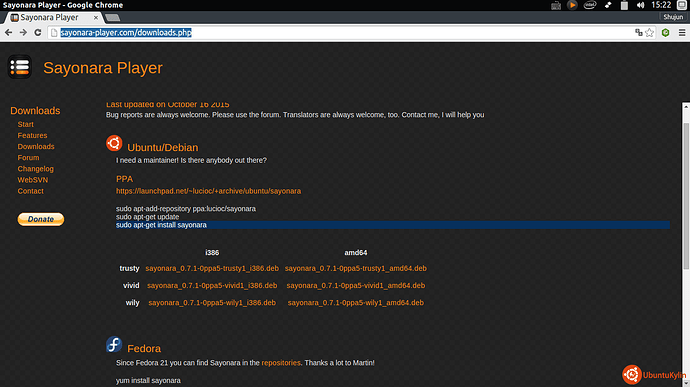Viewport: 690px width, 387px height.
Task: Open the volume speaker indicator
Action: coord(640,5)
